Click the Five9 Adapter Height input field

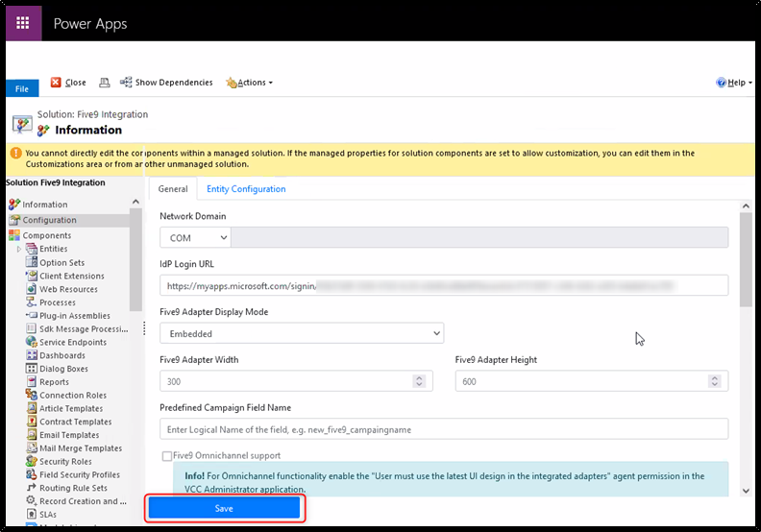coord(592,381)
